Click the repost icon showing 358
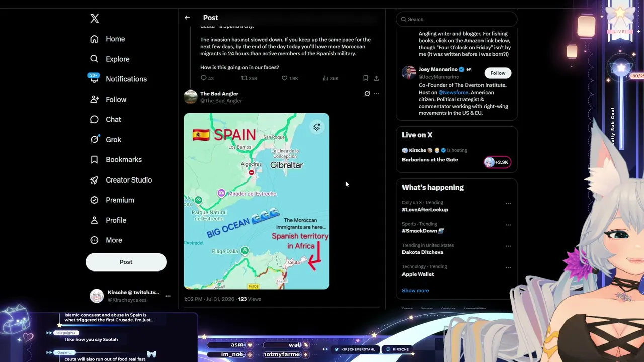The height and width of the screenshot is (362, 644). 245,78
